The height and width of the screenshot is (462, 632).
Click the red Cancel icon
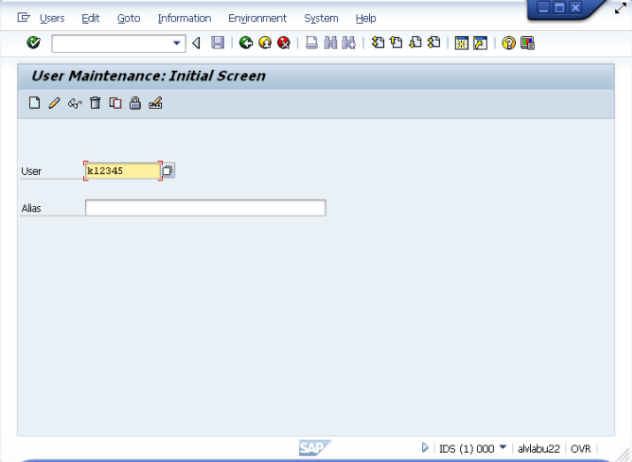click(x=284, y=43)
